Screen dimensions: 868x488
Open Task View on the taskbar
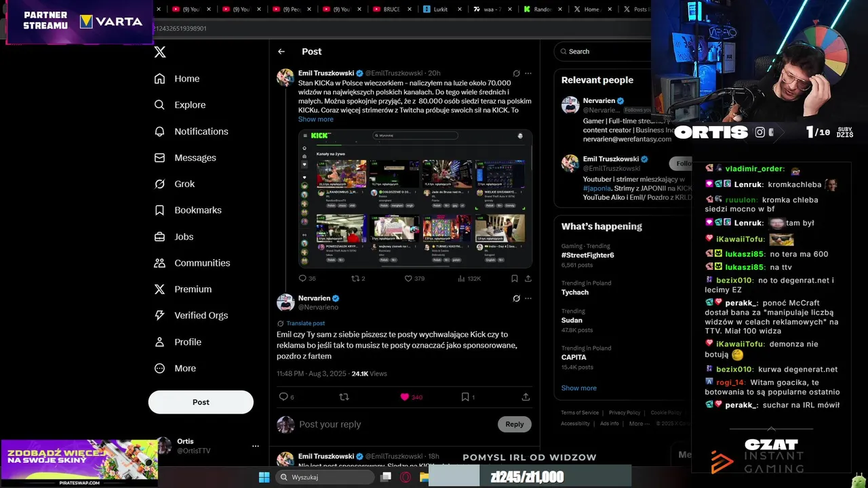point(386,477)
